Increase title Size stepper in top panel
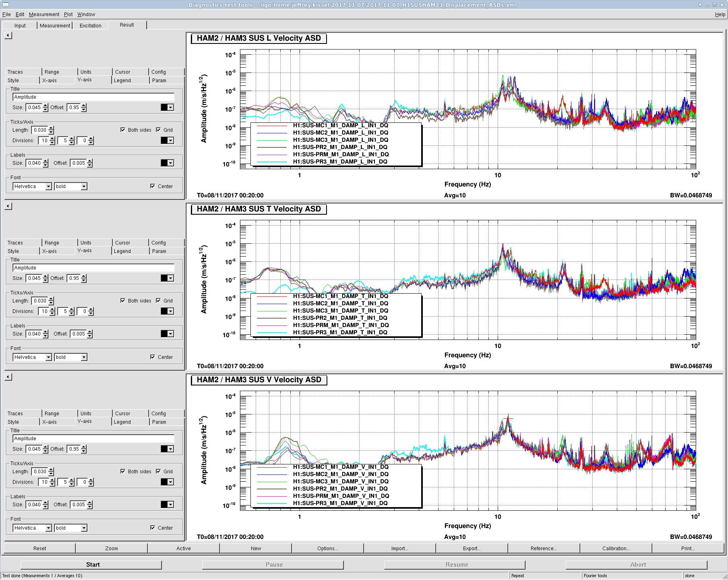The height and width of the screenshot is (580, 728). 45,106
